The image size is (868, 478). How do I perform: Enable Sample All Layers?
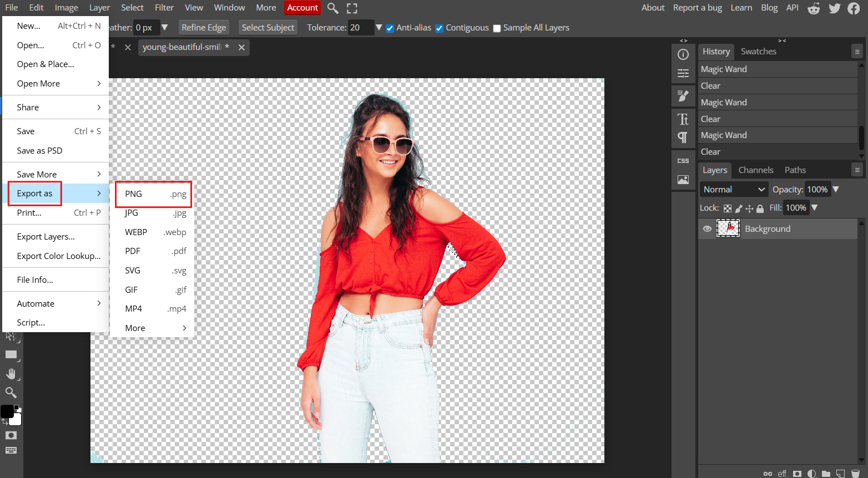click(497, 28)
